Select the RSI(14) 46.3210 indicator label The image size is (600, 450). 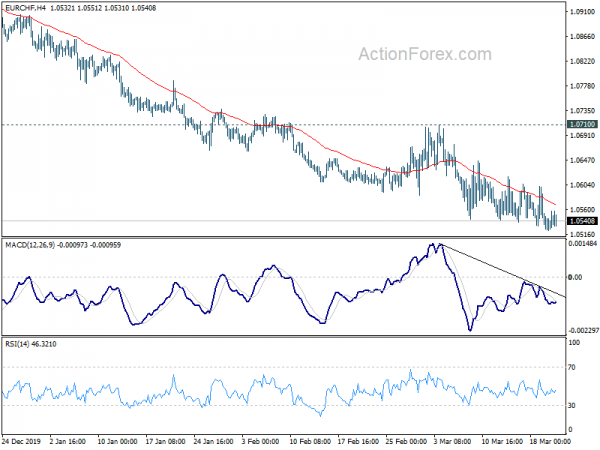point(31,344)
